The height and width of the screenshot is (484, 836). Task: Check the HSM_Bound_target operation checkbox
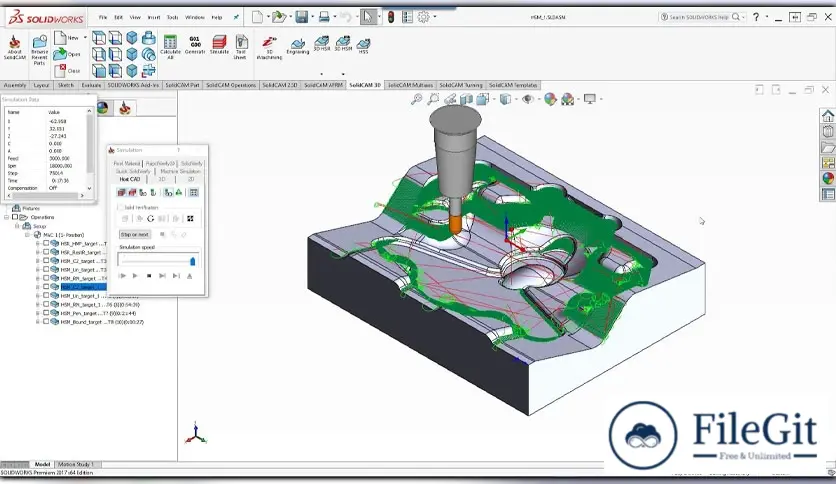46,321
